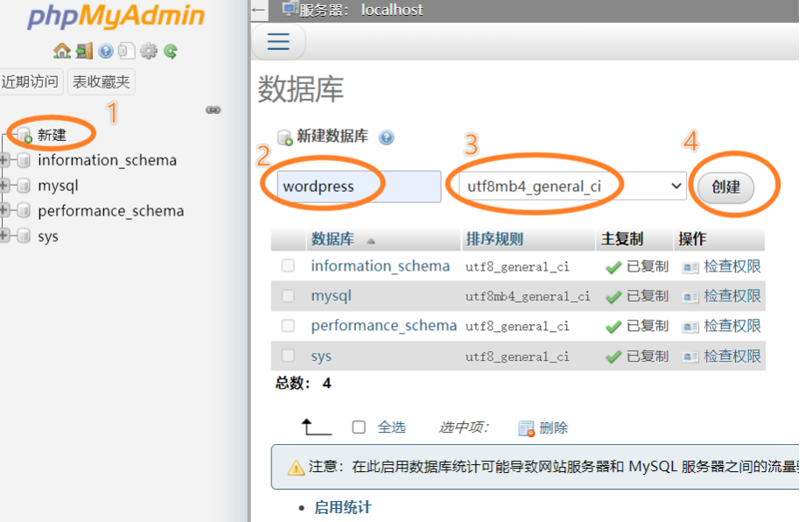This screenshot has width=812, height=522.
Task: Open navigation panel settings gear icon
Action: tap(149, 51)
